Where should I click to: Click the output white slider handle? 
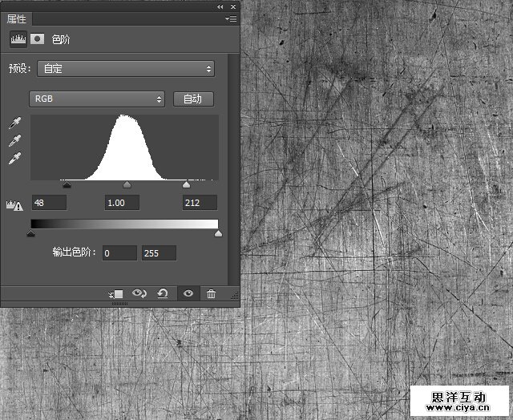point(218,233)
